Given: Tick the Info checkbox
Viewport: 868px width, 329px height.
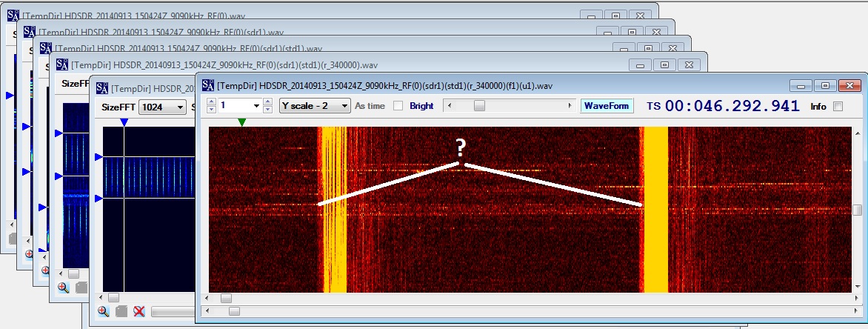Looking at the screenshot, I should tap(838, 107).
